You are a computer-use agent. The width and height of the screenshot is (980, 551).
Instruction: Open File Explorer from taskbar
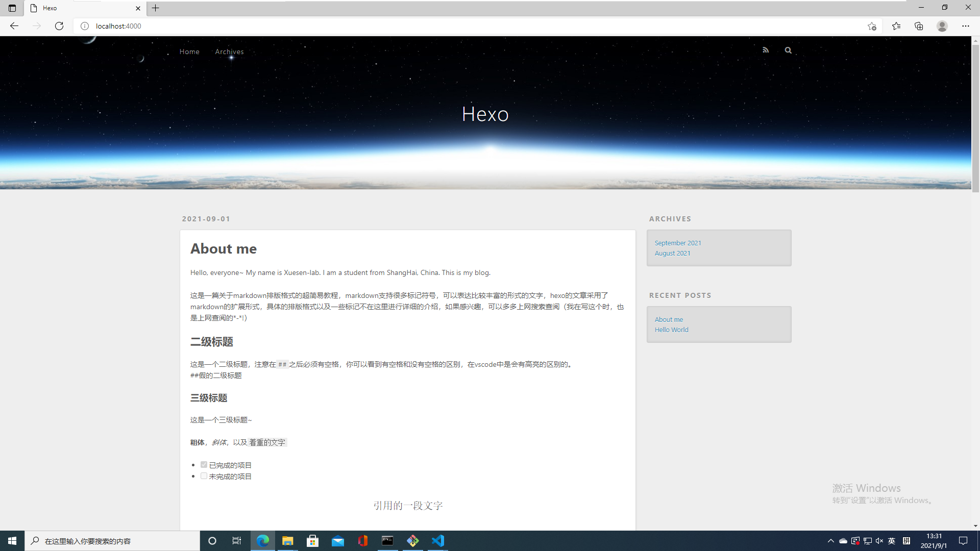tap(288, 541)
